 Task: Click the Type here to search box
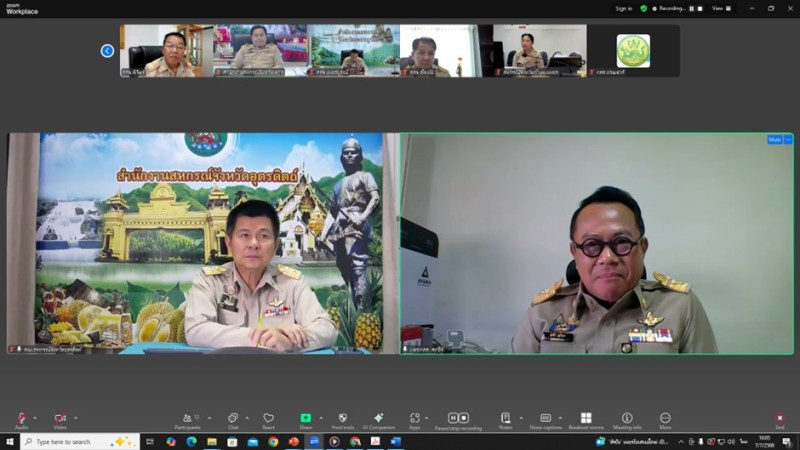pyautogui.click(x=80, y=442)
